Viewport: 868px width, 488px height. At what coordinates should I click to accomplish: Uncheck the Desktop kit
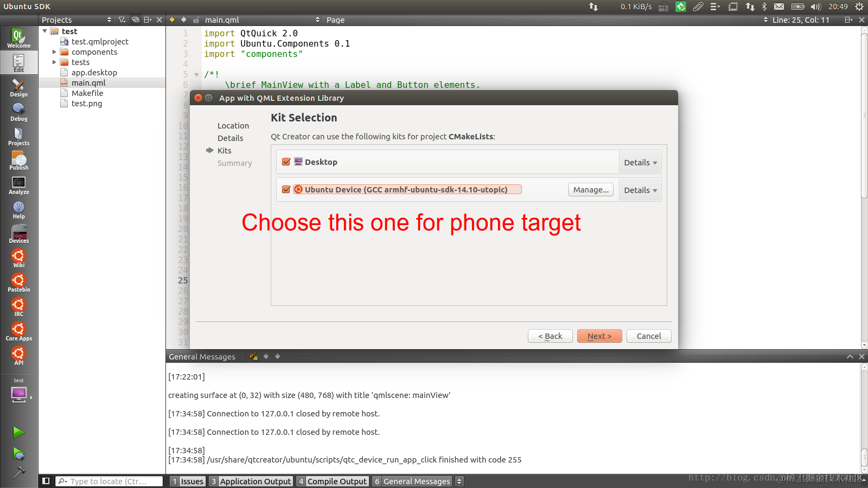point(286,162)
